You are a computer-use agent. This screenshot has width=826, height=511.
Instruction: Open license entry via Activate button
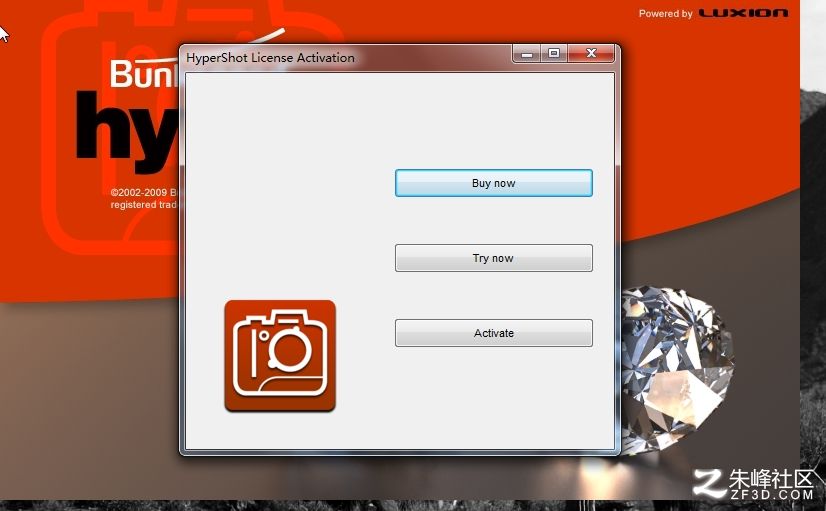point(494,333)
